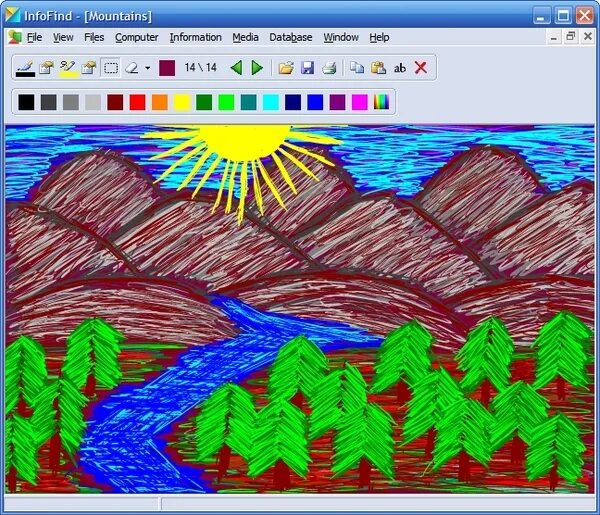Screen dimensions: 600x515
Task: Pick the medium gray color swatch
Action: (71, 102)
